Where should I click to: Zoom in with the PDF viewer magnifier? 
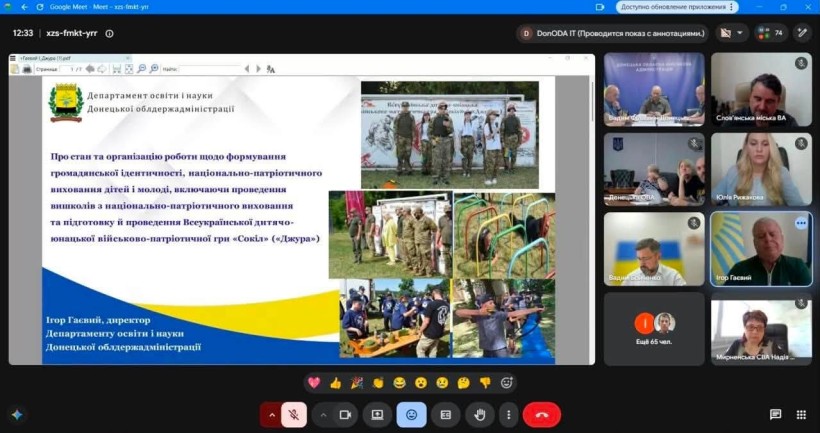[x=153, y=69]
